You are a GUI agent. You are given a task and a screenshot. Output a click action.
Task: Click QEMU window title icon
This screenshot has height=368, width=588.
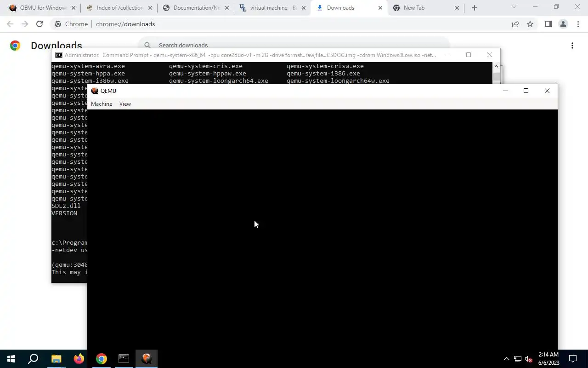(95, 91)
